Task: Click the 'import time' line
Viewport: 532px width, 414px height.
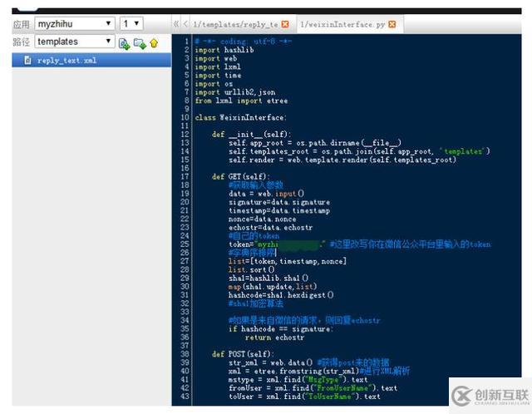Action: click(x=218, y=76)
